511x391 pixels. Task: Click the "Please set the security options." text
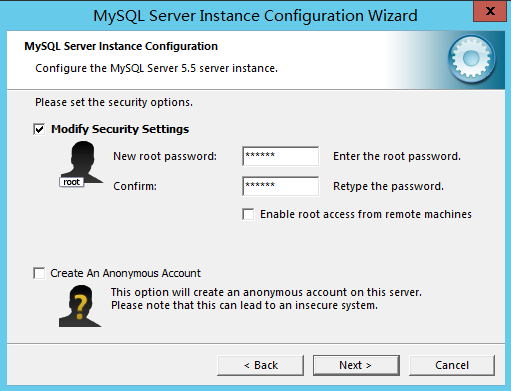(x=114, y=102)
